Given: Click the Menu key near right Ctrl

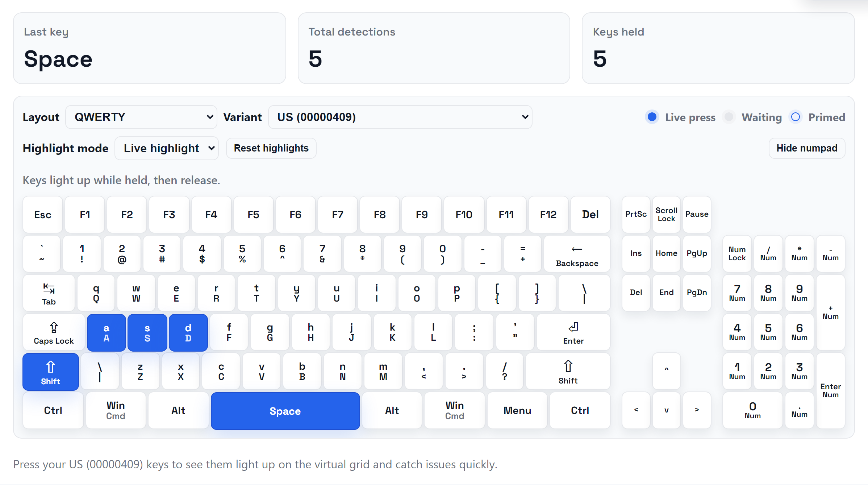Looking at the screenshot, I should tap(517, 410).
